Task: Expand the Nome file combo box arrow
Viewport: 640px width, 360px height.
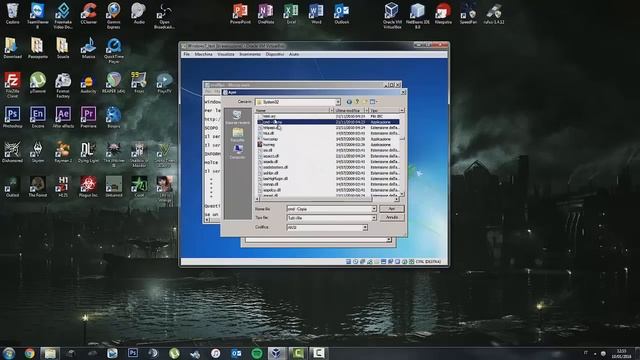Action: tap(373, 209)
